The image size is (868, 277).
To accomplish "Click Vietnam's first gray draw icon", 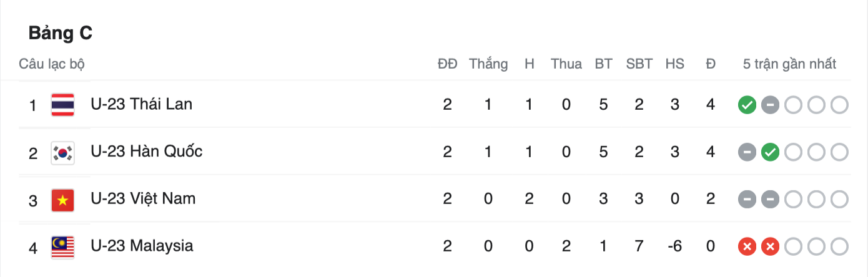I will [x=747, y=200].
